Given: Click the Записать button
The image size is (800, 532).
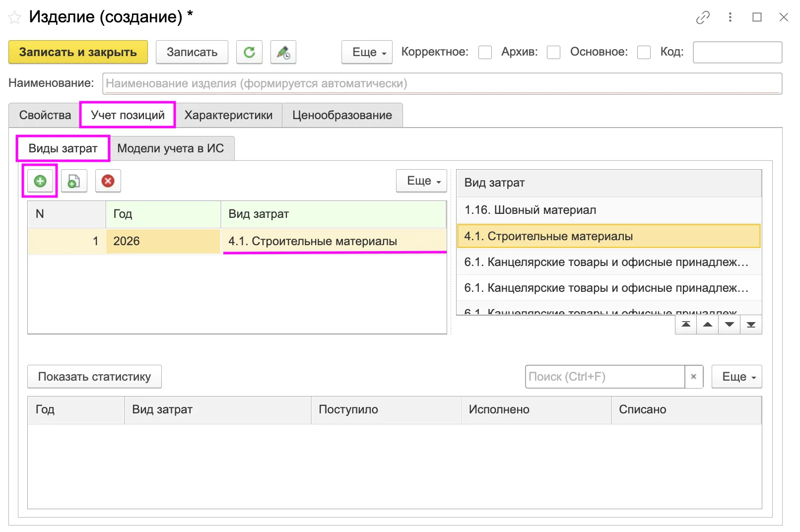Looking at the screenshot, I should point(192,52).
